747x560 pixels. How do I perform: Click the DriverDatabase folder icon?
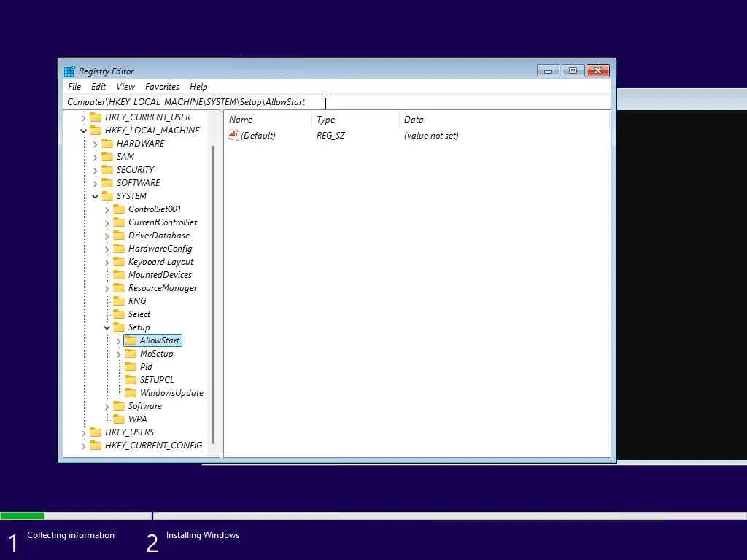click(119, 236)
